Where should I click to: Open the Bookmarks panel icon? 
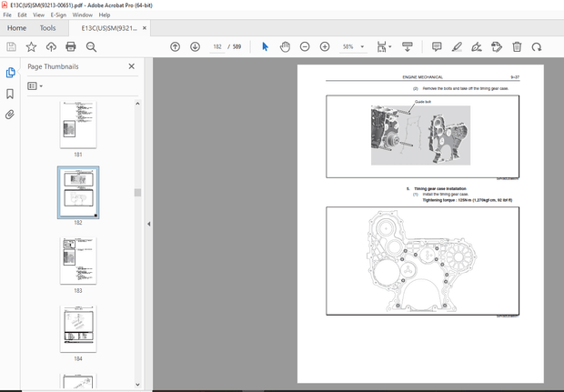[10, 94]
